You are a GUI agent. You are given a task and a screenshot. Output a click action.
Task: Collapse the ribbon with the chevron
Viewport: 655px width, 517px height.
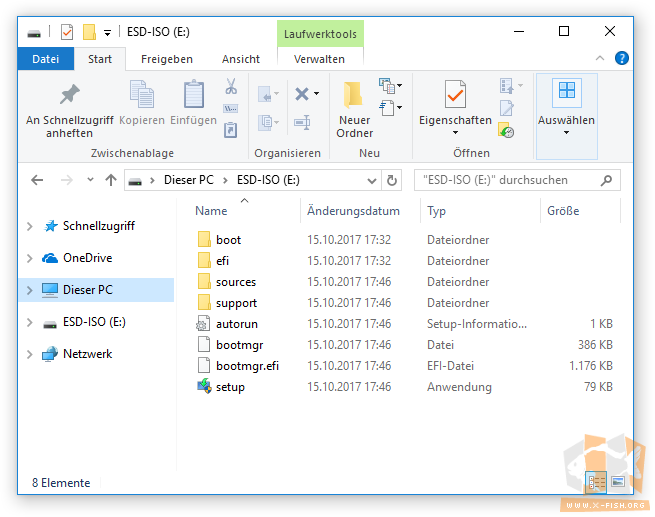pos(600,58)
